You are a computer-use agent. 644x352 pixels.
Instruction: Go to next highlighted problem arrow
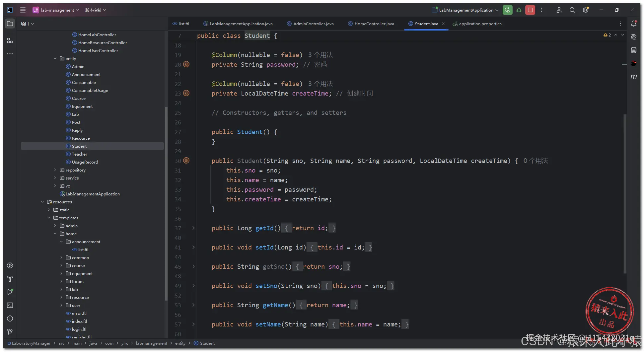point(623,35)
